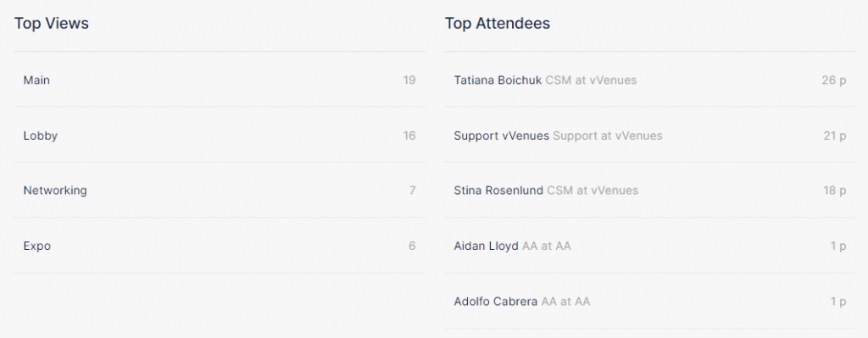Click Expo's view count of 6
Screen dimensions: 868x338
pyautogui.click(x=413, y=246)
